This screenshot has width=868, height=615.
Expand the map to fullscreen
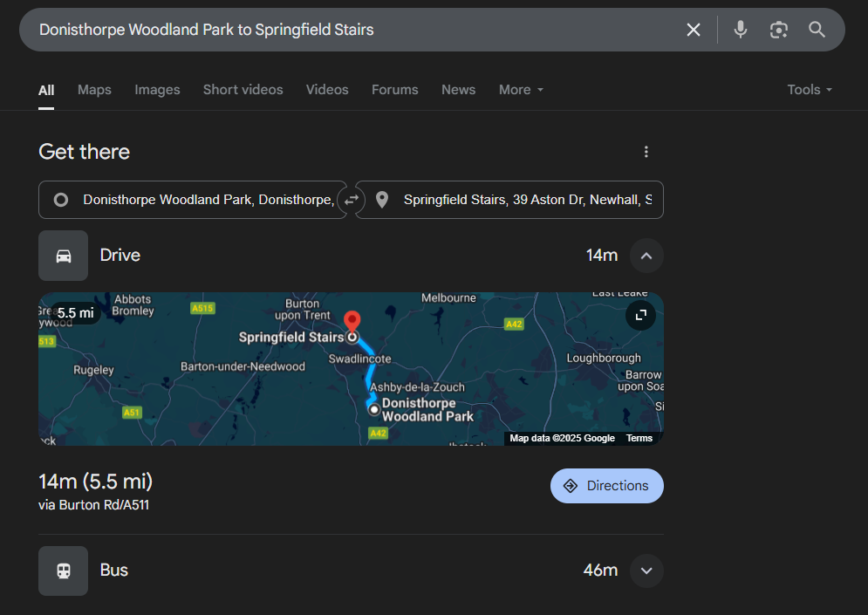point(641,315)
